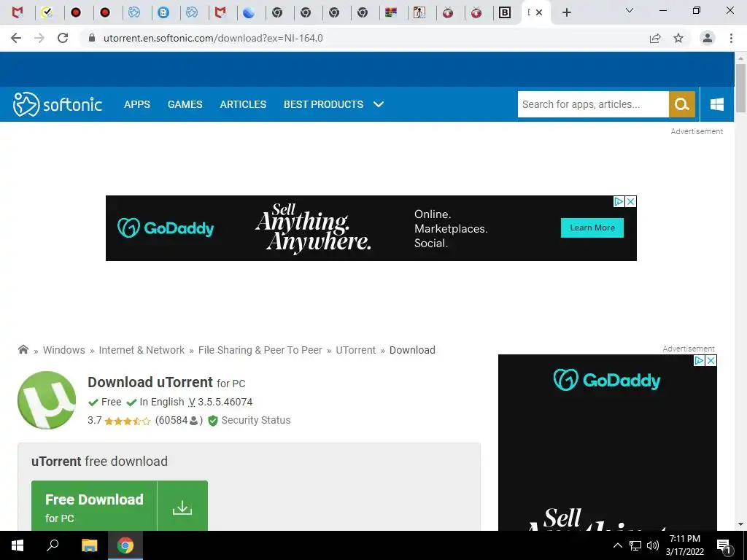Image resolution: width=747 pixels, height=560 pixels.
Task: Go to home via breadcrumb house icon
Action: 23,349
